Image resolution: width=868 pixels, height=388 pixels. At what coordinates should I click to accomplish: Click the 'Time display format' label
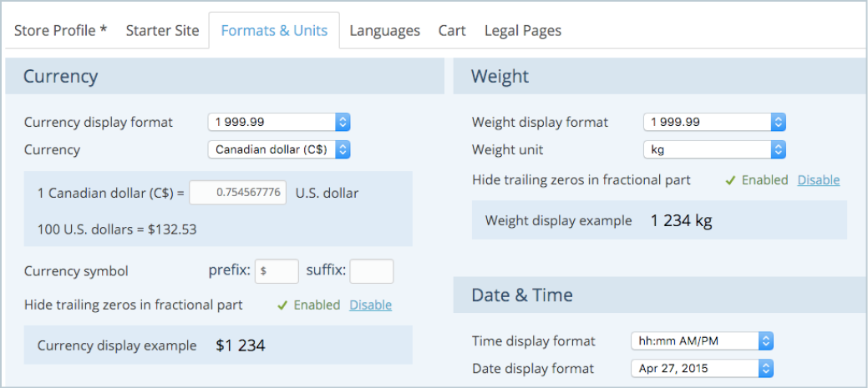click(534, 341)
